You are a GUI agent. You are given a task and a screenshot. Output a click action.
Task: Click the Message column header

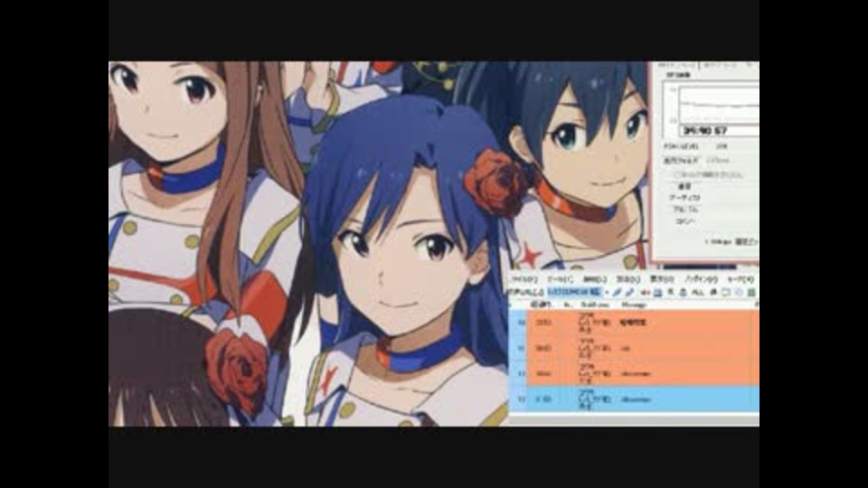pyautogui.click(x=633, y=305)
